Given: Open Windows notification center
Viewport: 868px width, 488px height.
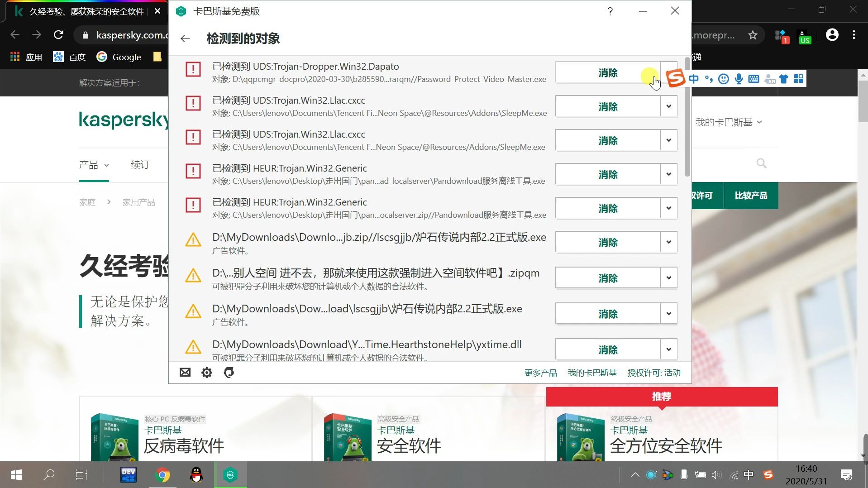Looking at the screenshot, I should pos(846,475).
